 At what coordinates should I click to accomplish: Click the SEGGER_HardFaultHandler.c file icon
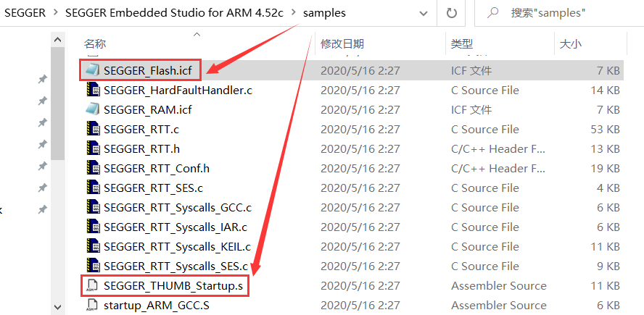tap(92, 90)
